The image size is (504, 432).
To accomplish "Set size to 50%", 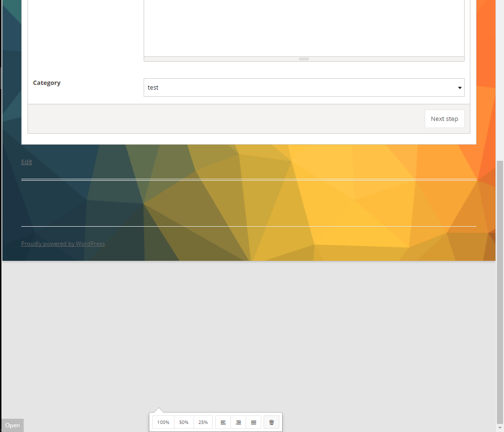I will [x=184, y=423].
